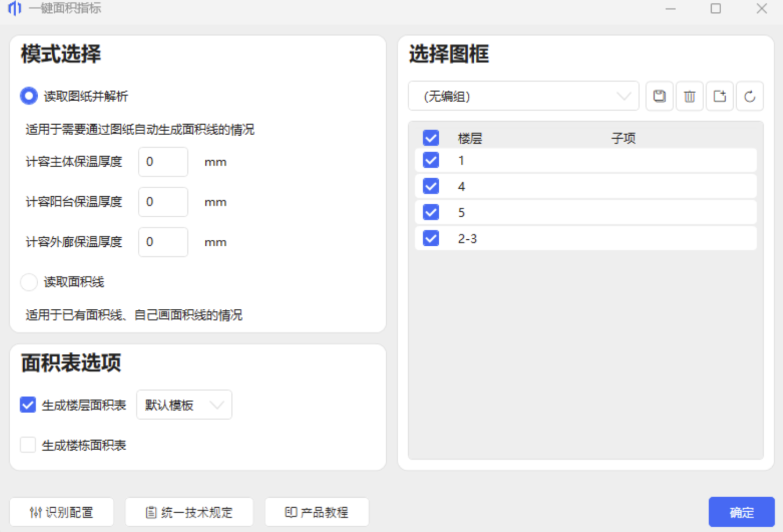Viewport: 783px width, 532px height.
Task: Expand the (无编组) group dropdown
Action: [x=523, y=96]
